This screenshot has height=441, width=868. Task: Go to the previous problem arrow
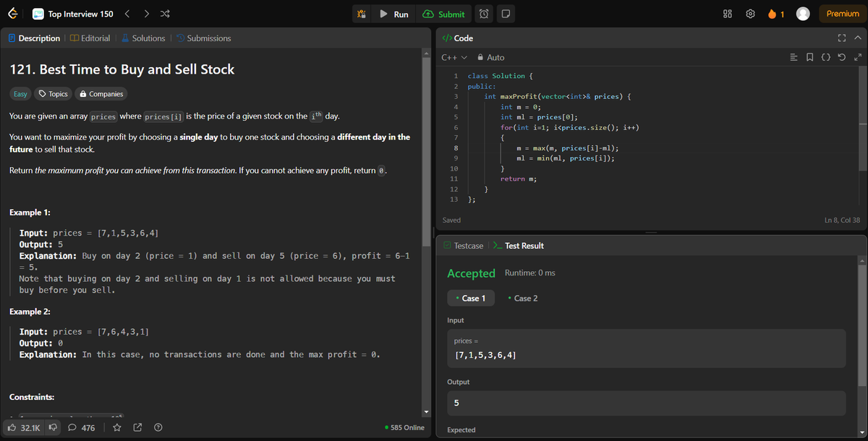tap(127, 14)
